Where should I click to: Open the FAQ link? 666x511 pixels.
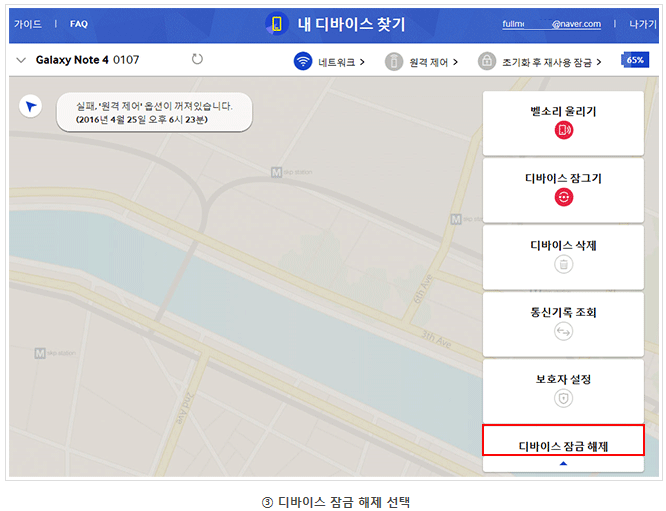coord(79,24)
